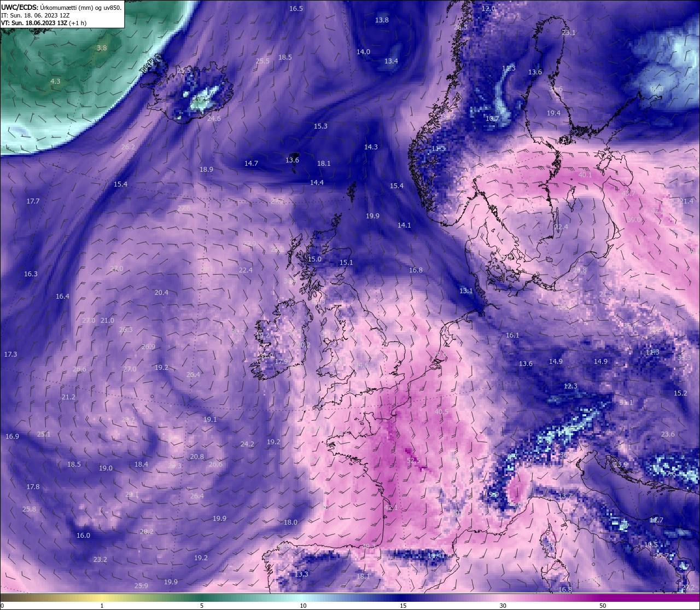
Task: Click the 13.8 value at the top
Action: point(382,20)
